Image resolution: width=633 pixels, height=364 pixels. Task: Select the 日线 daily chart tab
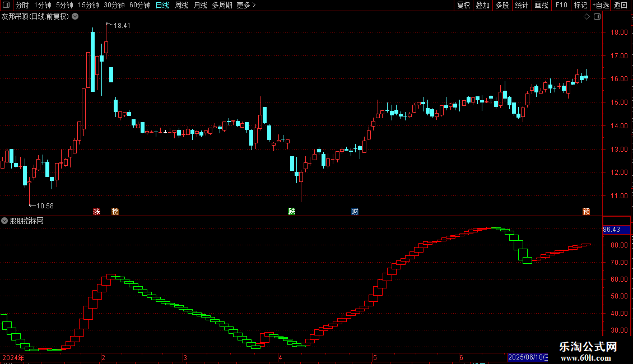click(162, 5)
